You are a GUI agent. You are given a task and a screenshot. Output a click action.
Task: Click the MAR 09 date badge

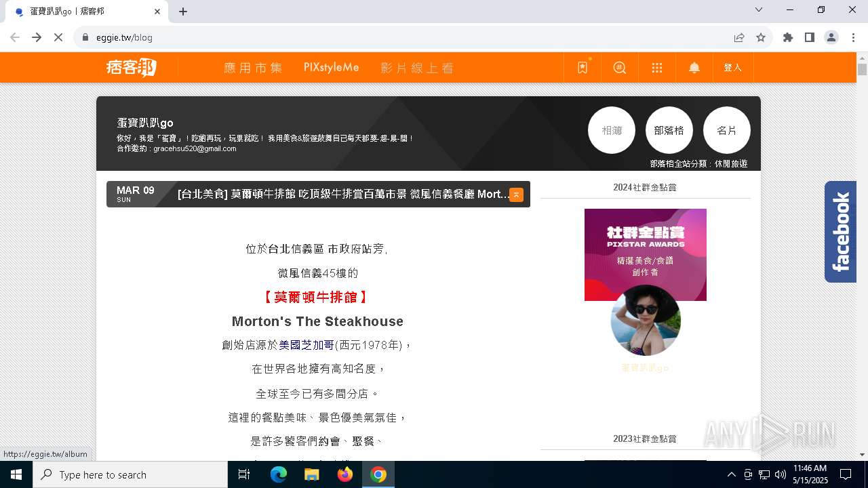(x=136, y=194)
